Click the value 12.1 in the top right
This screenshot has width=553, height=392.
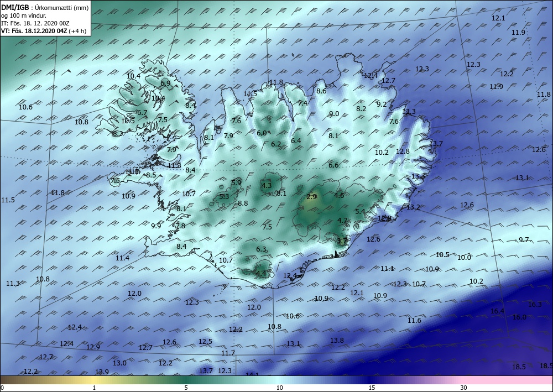(498, 18)
